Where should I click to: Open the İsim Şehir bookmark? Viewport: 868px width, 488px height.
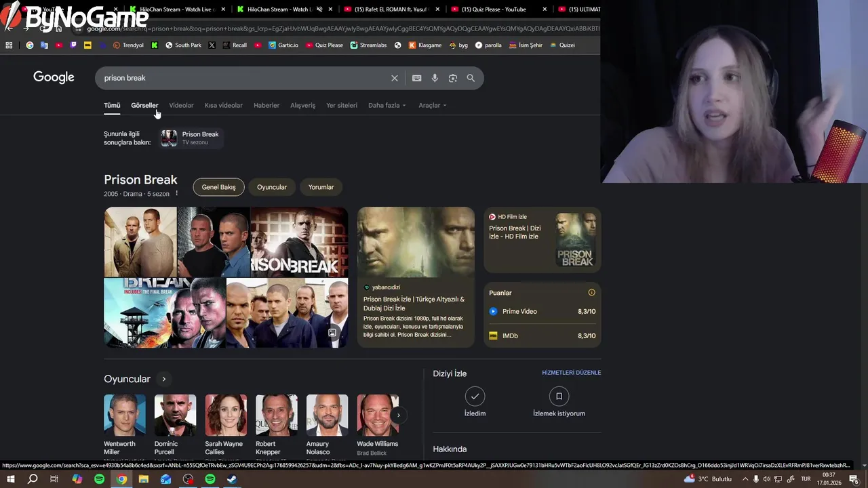point(526,45)
